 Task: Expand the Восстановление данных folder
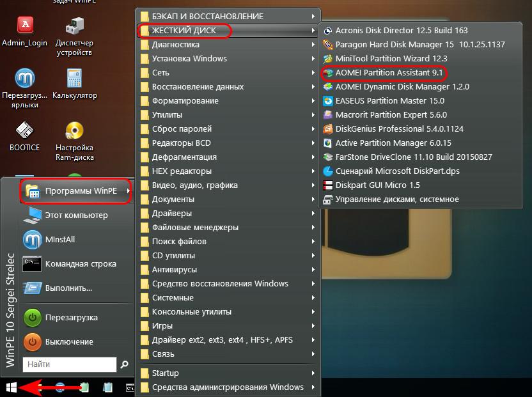(228, 87)
